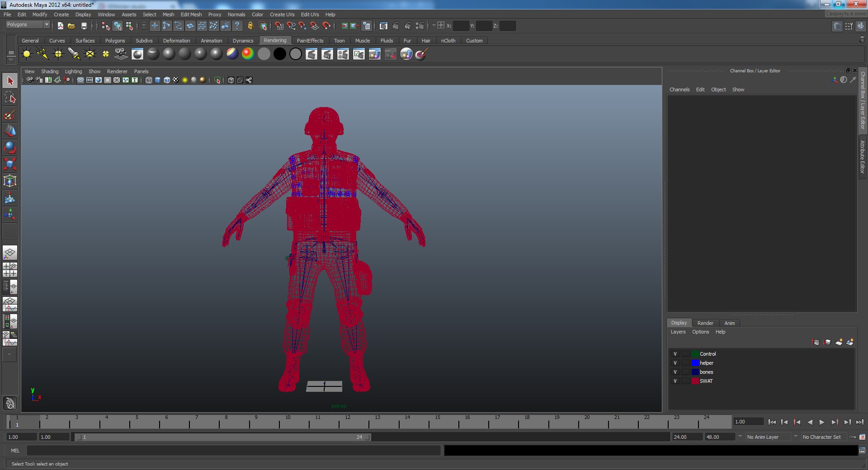
Task: Open the layer editor Options menu
Action: coord(700,332)
